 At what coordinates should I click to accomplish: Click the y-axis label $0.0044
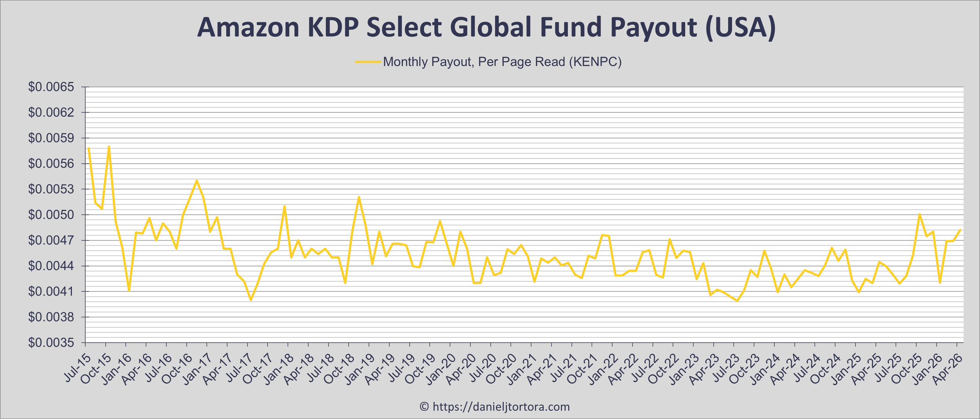pos(51,266)
